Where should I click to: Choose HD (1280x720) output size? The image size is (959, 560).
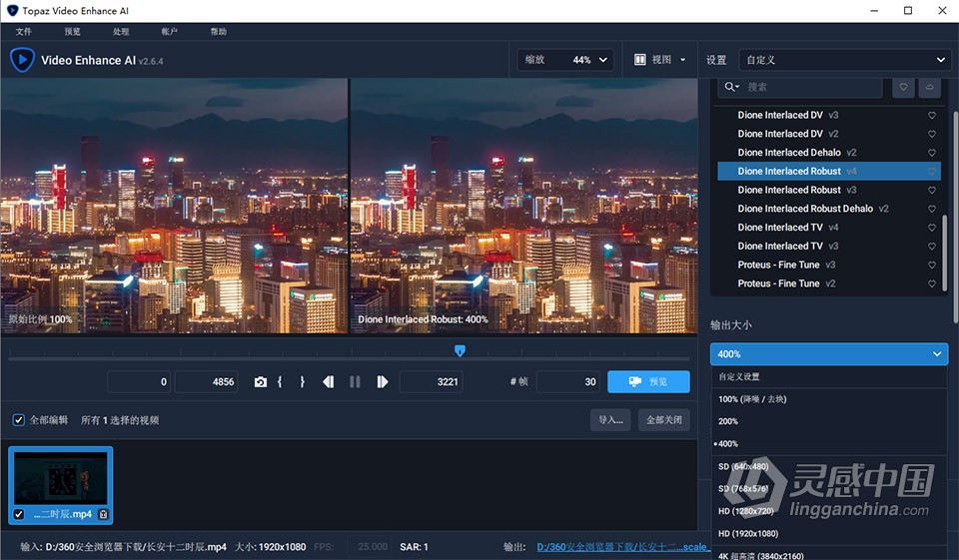click(829, 511)
